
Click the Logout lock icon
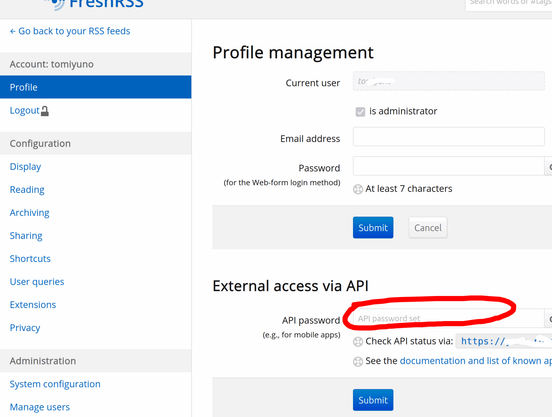pyautogui.click(x=45, y=111)
